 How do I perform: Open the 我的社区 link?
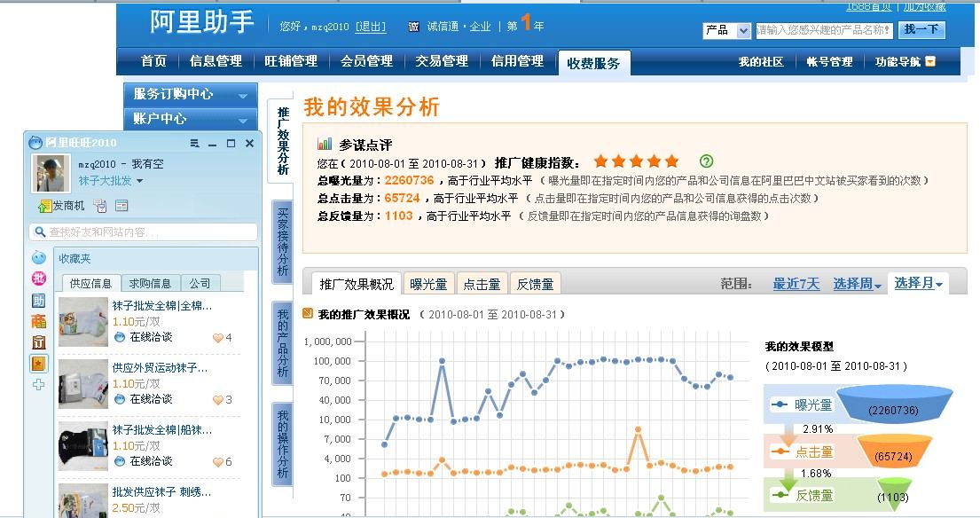click(x=761, y=61)
